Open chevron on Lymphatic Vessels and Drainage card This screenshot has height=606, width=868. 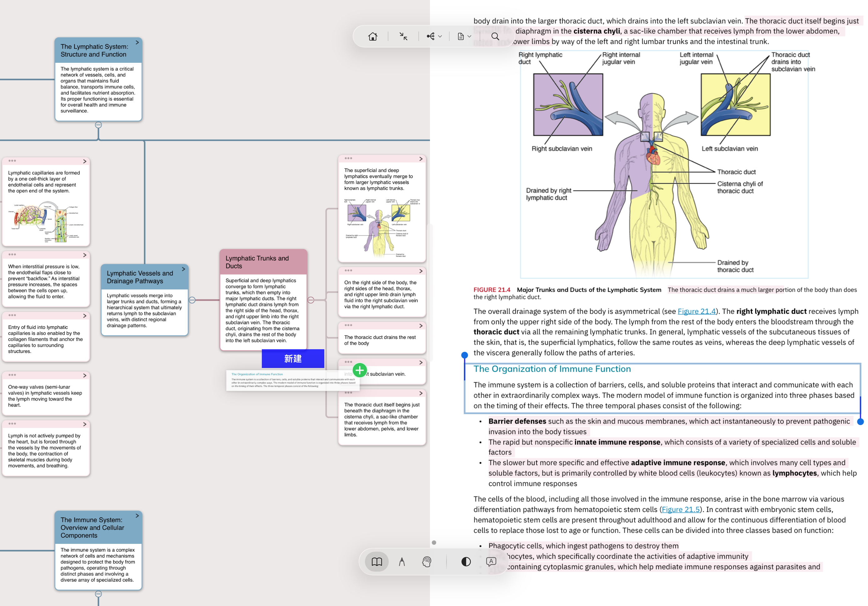[x=183, y=269]
